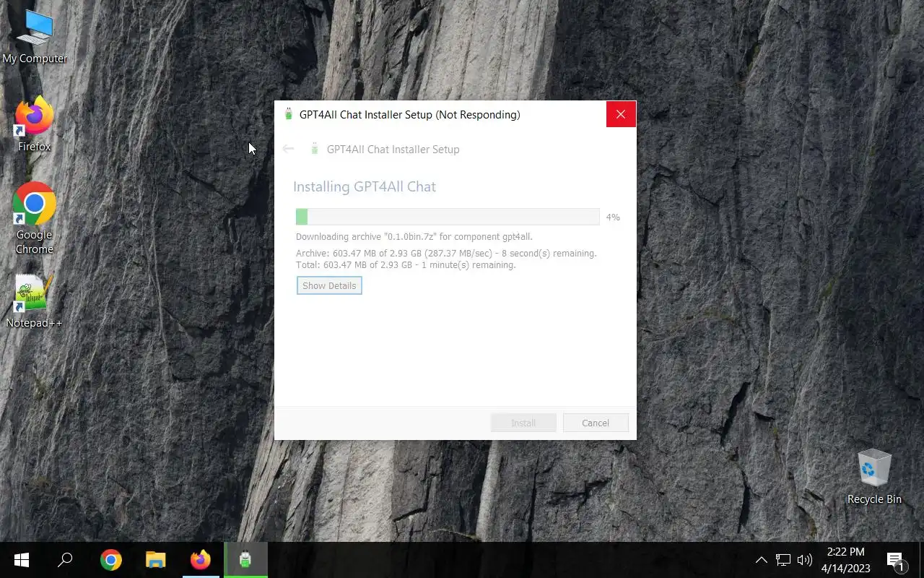Open taskbar search magnifier

(66, 560)
